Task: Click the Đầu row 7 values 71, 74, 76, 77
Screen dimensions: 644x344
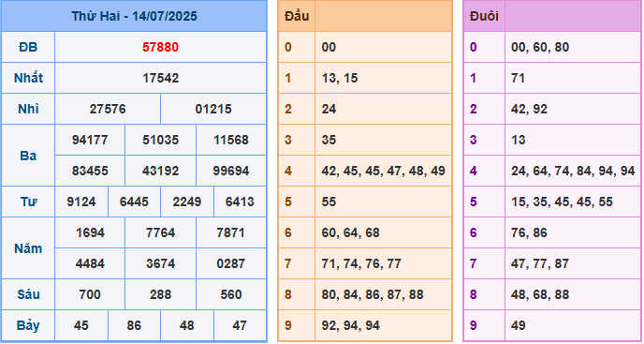Action: (x=361, y=263)
